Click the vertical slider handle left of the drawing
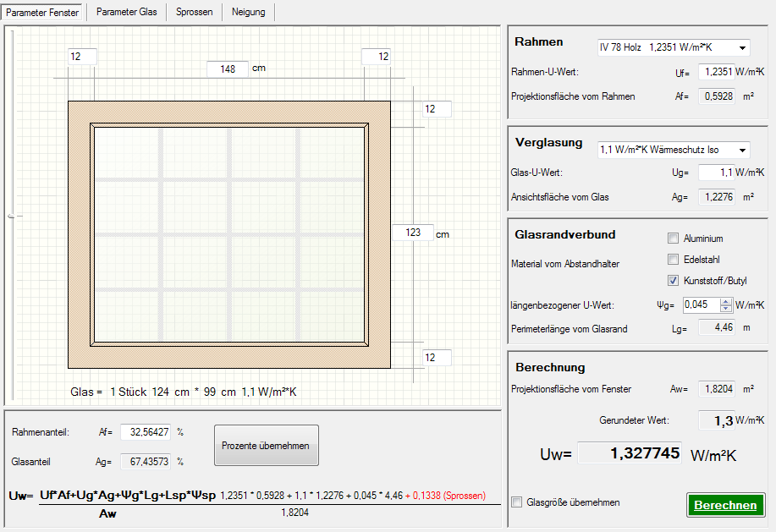Image resolution: width=776 pixels, height=532 pixels. [x=10, y=217]
